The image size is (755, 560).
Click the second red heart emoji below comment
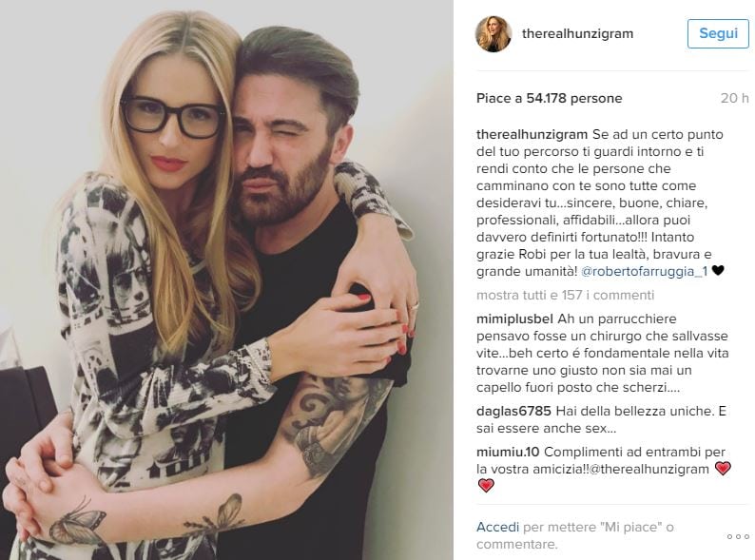[486, 486]
